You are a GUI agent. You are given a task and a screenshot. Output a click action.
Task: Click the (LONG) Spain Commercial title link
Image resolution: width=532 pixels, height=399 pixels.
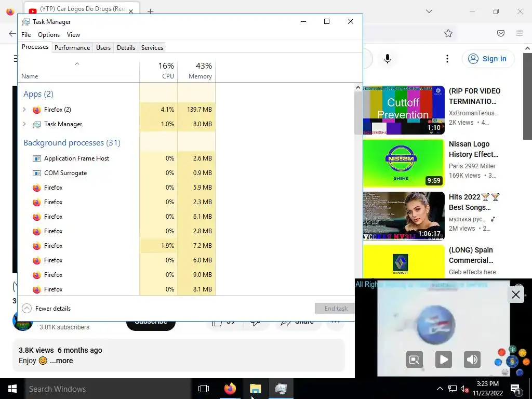pyautogui.click(x=471, y=255)
